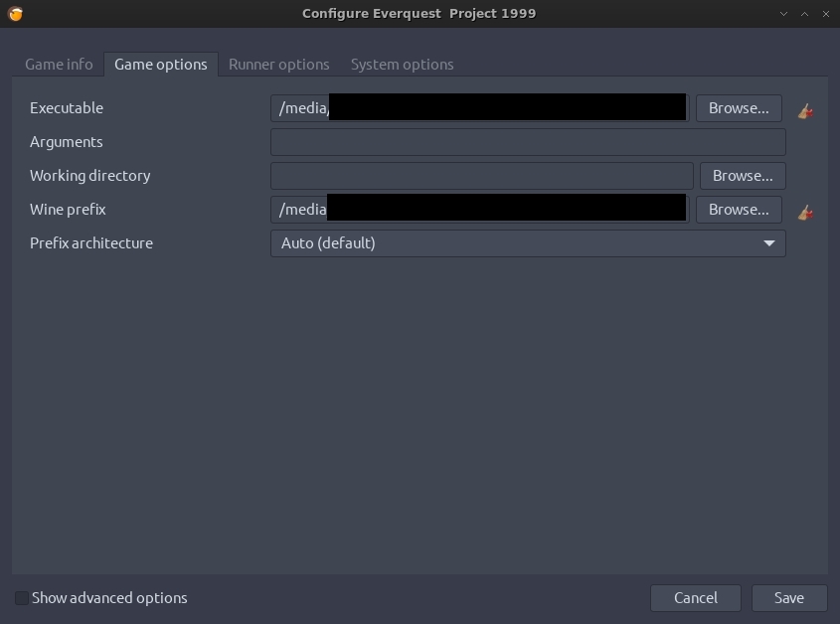Clear the Wine prefix with broom icon
This screenshot has height=624, width=840.
805,212
